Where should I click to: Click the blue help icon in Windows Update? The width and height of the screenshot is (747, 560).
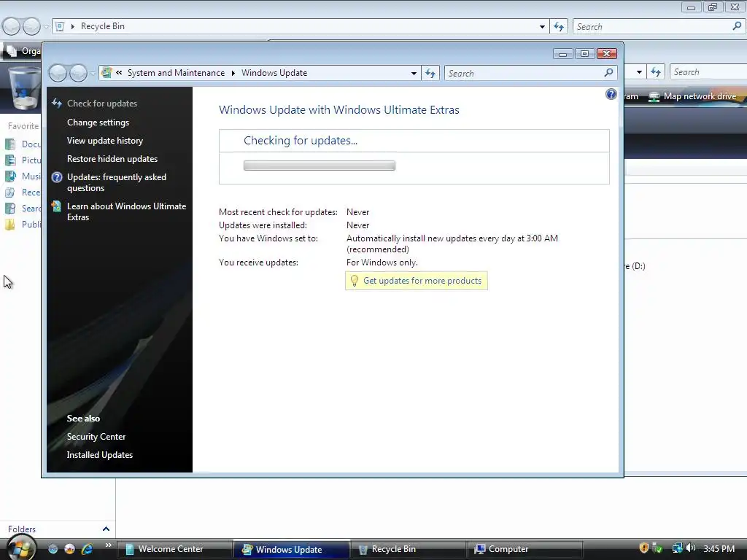pos(611,94)
